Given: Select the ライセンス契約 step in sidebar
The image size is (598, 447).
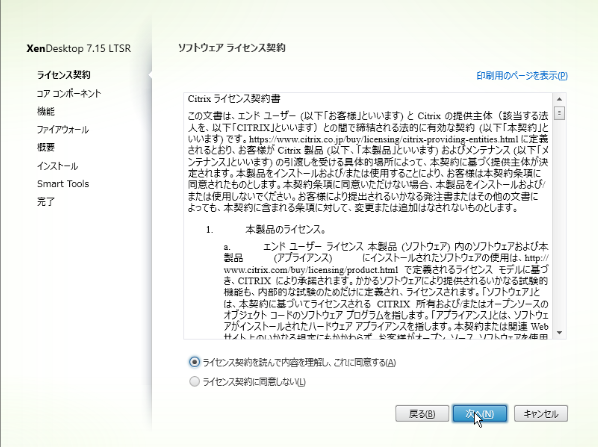Looking at the screenshot, I should tap(63, 75).
